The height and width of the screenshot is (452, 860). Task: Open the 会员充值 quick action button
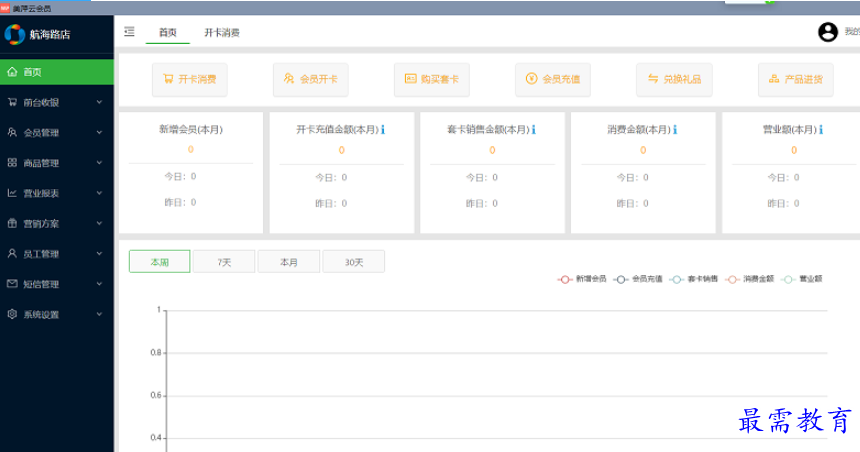(x=553, y=80)
